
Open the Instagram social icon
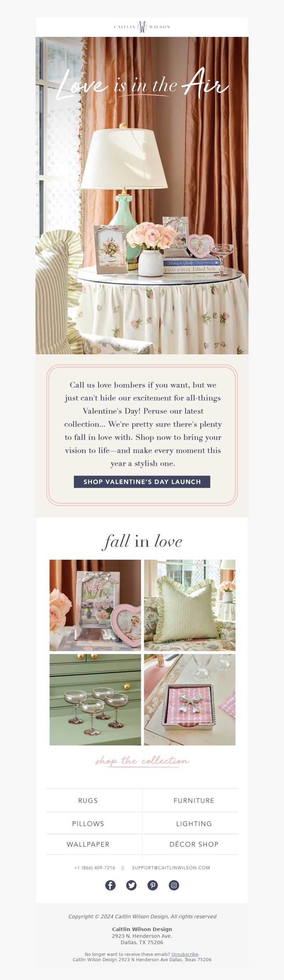(x=174, y=885)
